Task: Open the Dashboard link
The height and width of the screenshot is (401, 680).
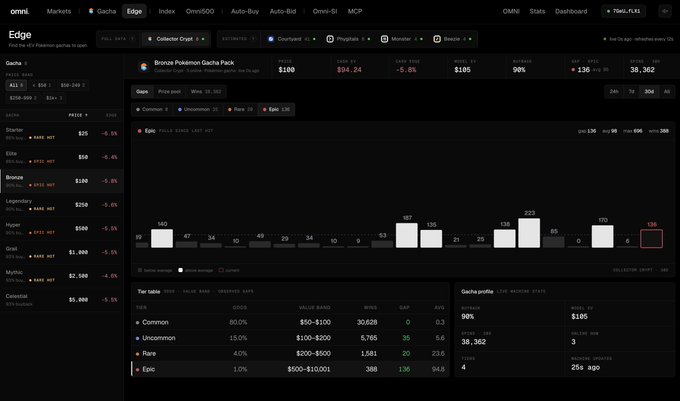Action: click(x=571, y=11)
